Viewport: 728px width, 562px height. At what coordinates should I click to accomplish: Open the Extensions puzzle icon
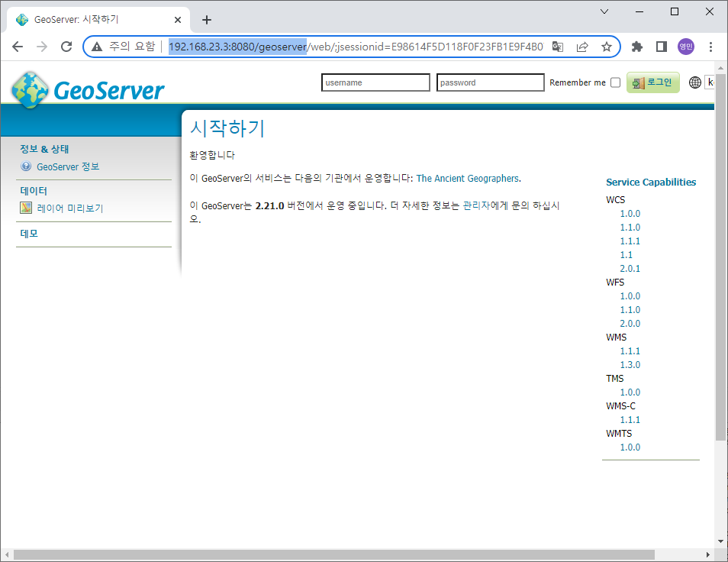pyautogui.click(x=637, y=47)
